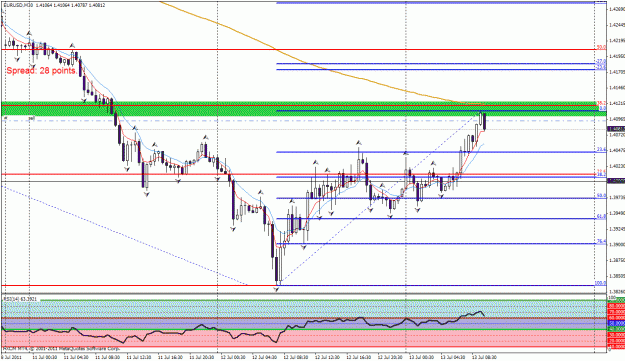Click the '12 Jul 00:30' time axis label

point(234,357)
